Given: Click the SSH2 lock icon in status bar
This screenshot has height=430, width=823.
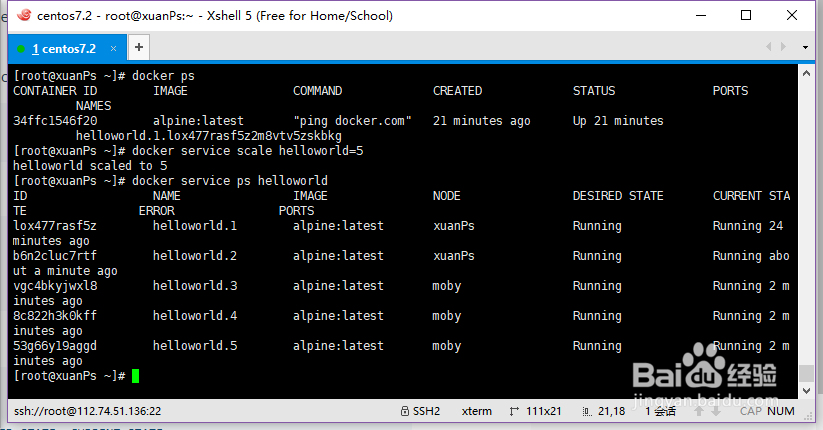Looking at the screenshot, I should point(405,411).
